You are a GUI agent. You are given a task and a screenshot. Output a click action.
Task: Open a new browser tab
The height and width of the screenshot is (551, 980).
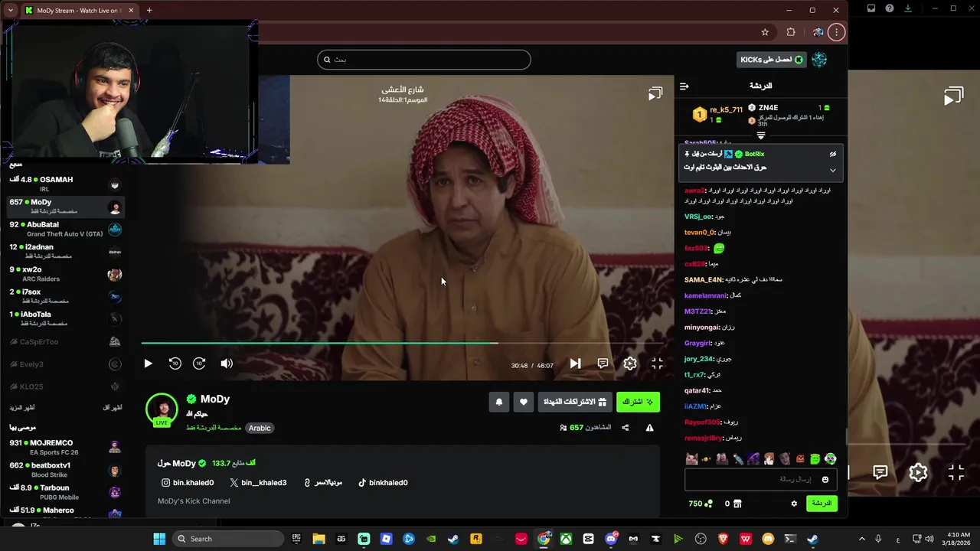149,11
